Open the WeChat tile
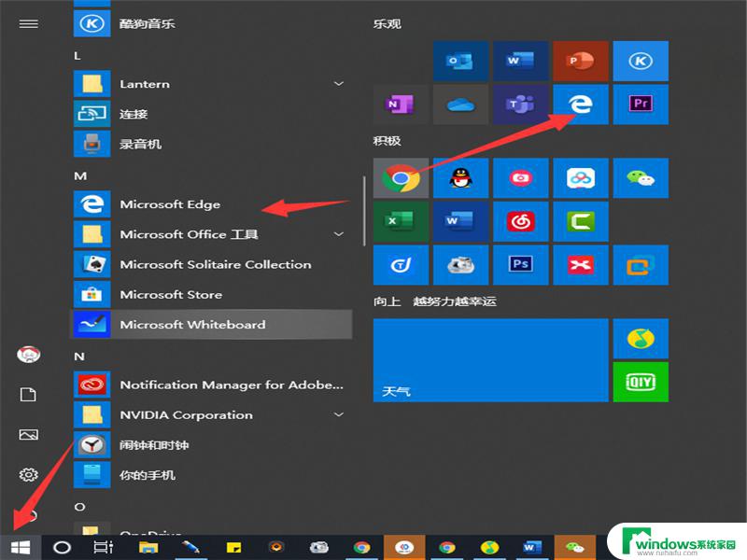The width and height of the screenshot is (747, 560). click(x=641, y=178)
